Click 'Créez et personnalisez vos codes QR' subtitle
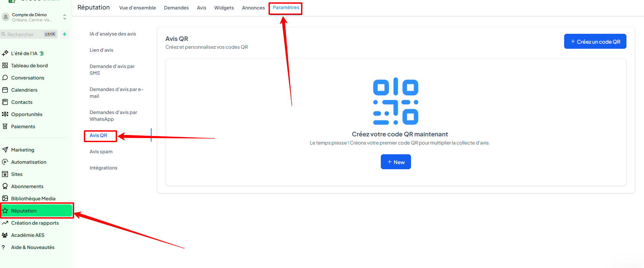The image size is (644, 268). point(207,47)
